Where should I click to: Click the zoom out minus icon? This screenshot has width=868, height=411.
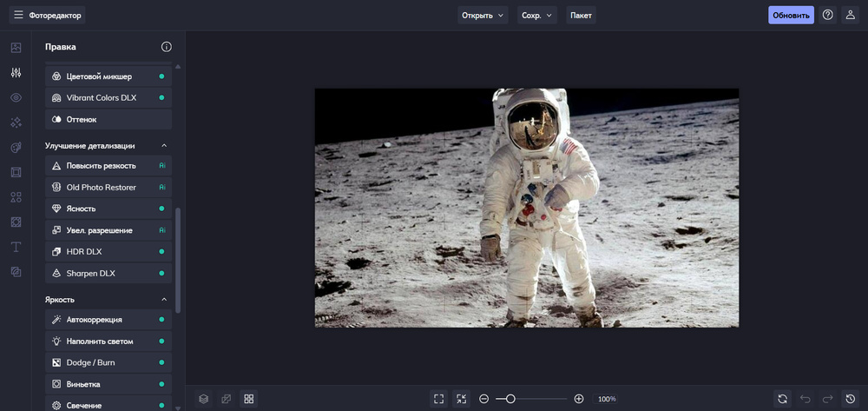(x=483, y=399)
